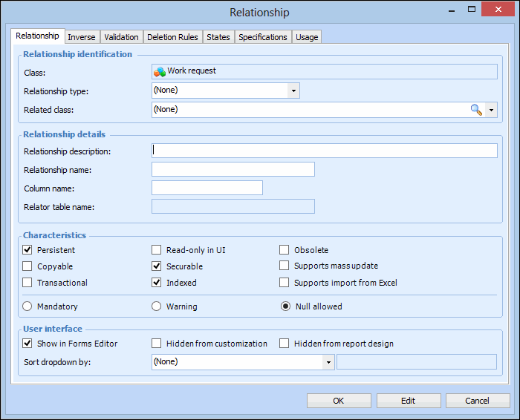Go to the Specifications tab

click(262, 37)
